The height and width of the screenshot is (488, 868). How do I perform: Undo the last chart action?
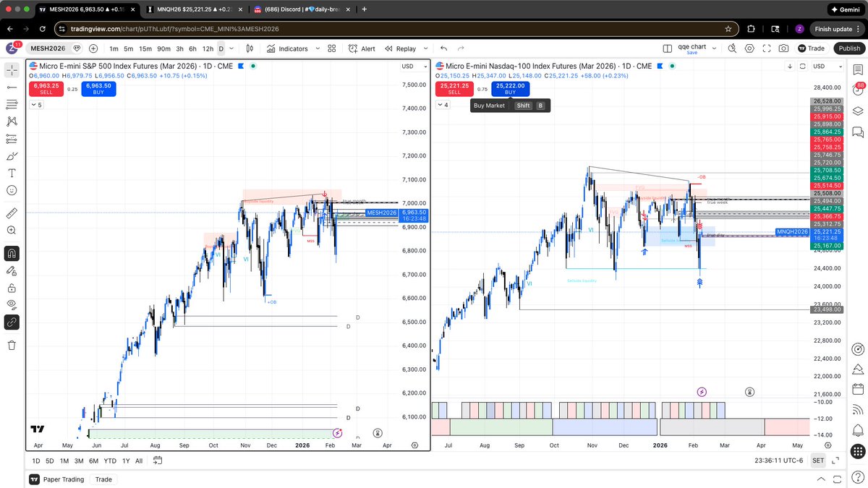[x=443, y=48]
